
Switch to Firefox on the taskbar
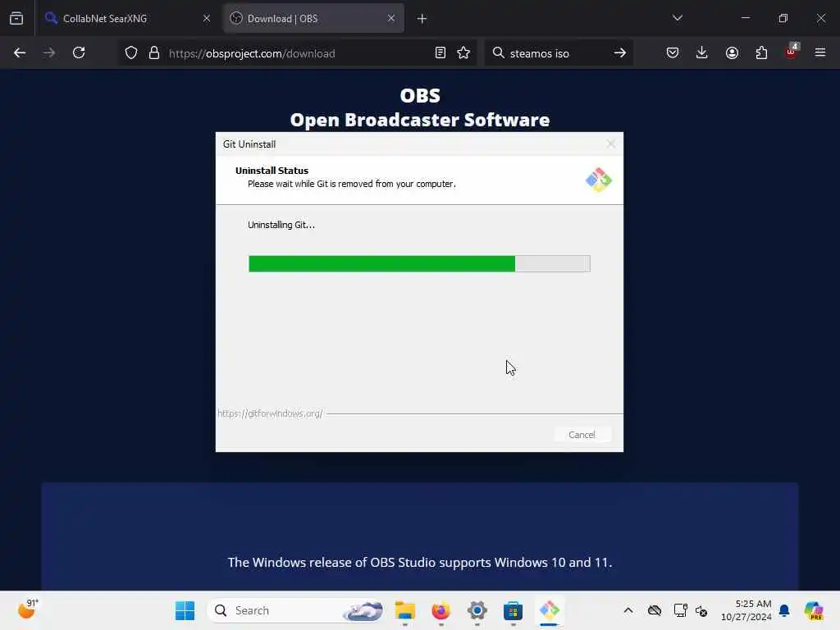[441, 610]
